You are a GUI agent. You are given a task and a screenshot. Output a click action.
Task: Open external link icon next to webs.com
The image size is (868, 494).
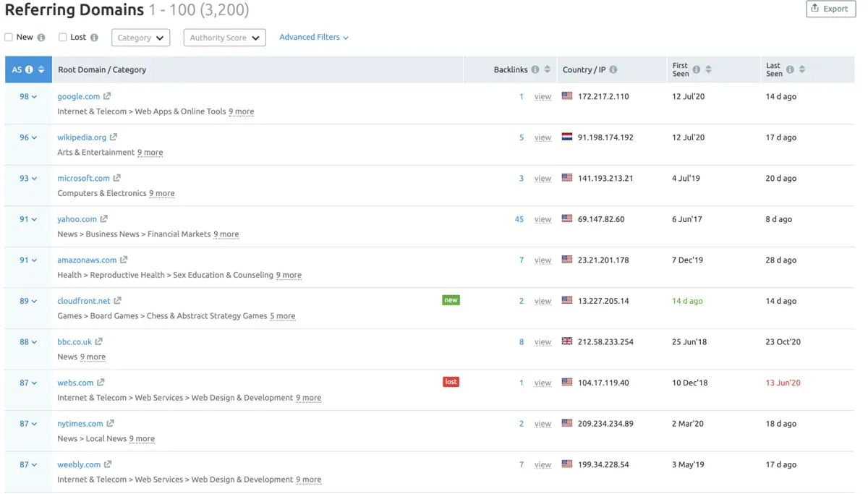(x=101, y=383)
